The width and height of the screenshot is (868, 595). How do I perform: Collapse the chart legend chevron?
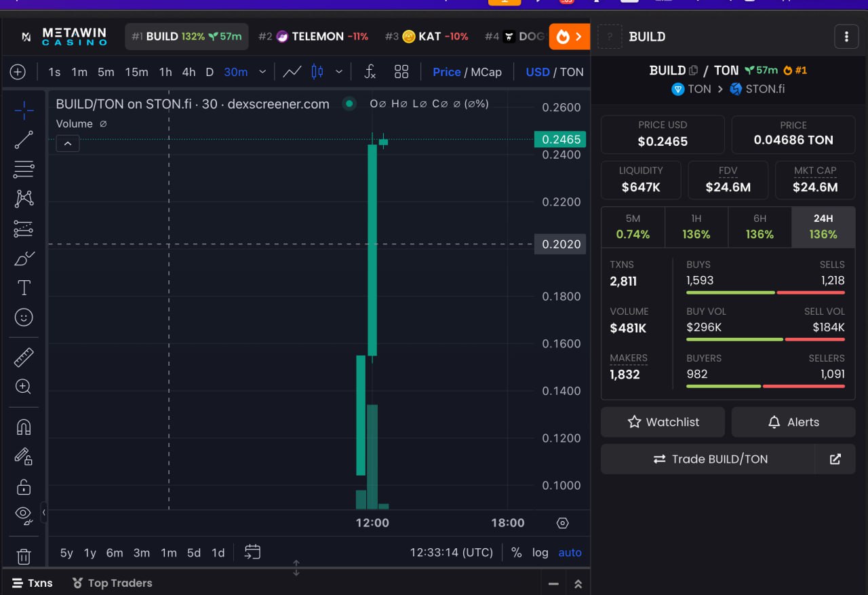68,143
